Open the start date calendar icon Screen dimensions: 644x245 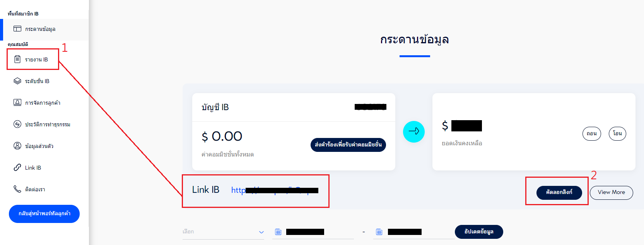278,232
